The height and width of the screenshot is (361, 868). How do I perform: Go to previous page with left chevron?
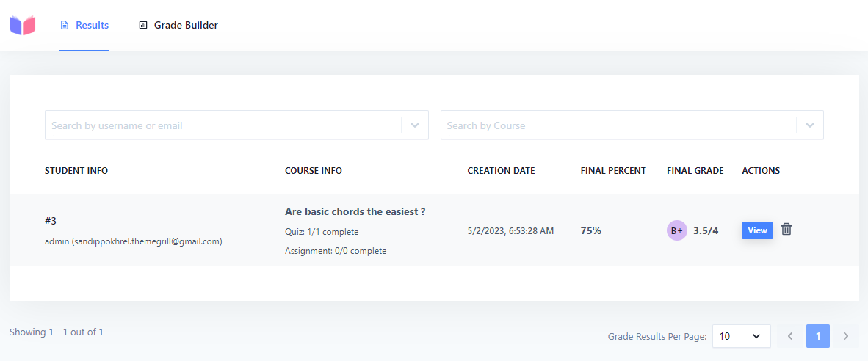(x=790, y=336)
